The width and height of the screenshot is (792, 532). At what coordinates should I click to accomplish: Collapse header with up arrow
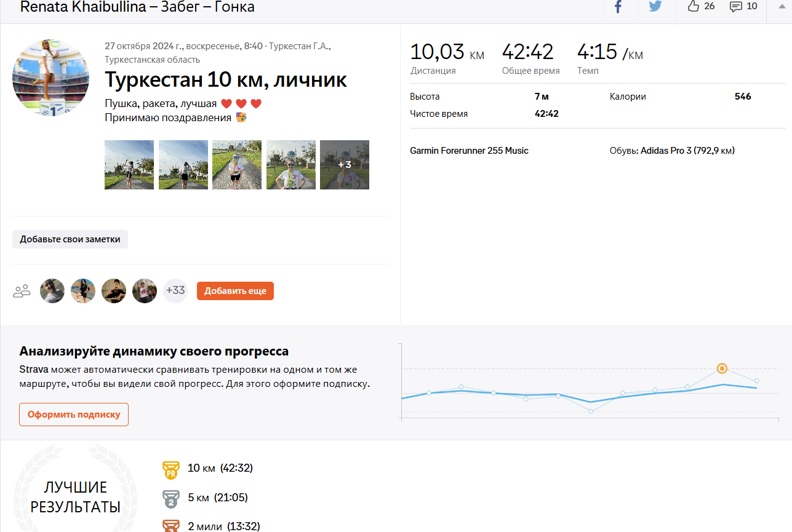coord(782,6)
